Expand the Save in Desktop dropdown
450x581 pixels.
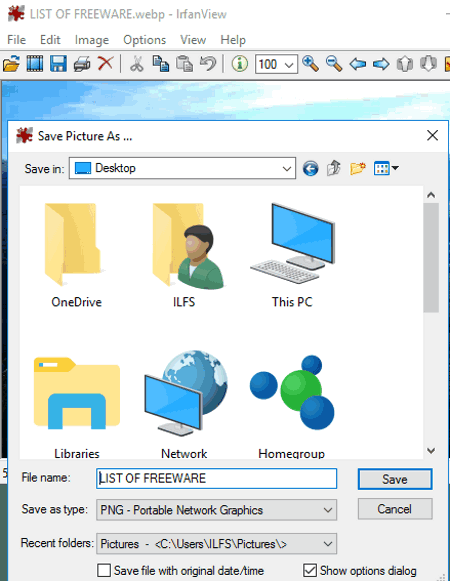click(182, 168)
